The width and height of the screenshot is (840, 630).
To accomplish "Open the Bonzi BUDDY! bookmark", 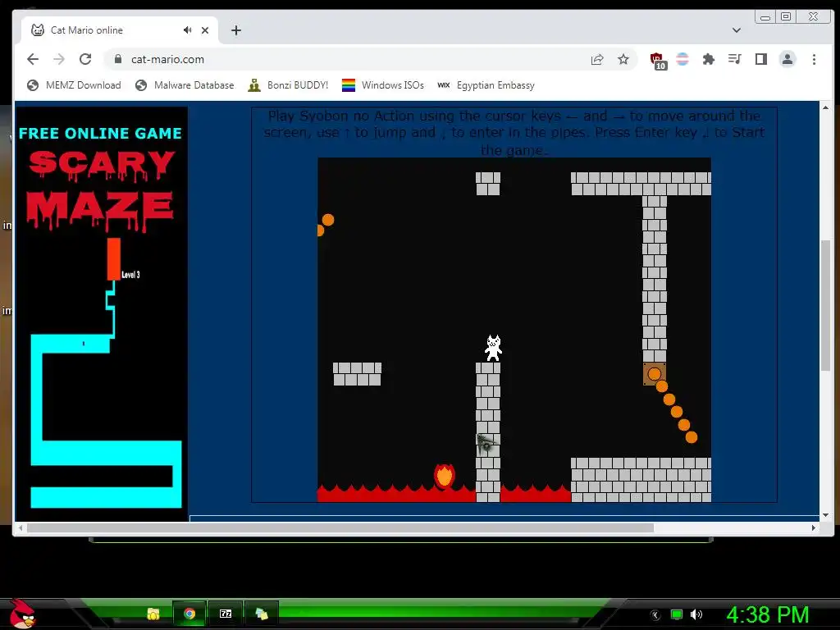I will tap(288, 85).
